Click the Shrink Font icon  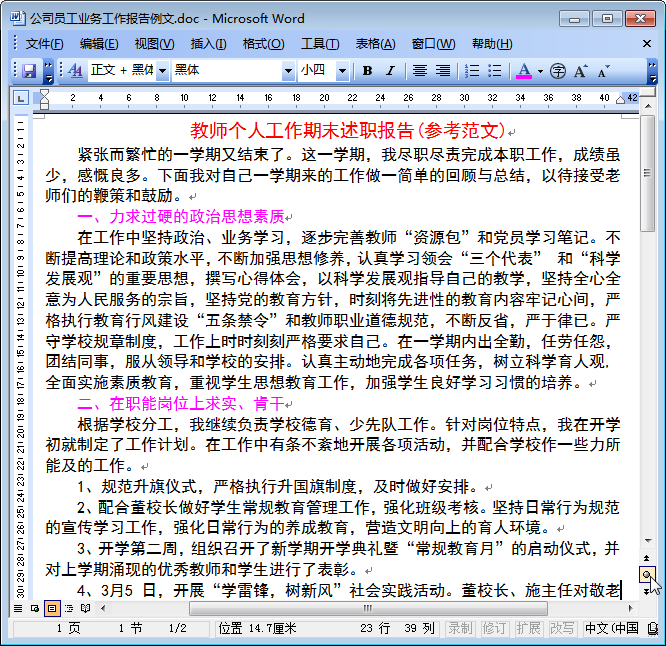603,71
